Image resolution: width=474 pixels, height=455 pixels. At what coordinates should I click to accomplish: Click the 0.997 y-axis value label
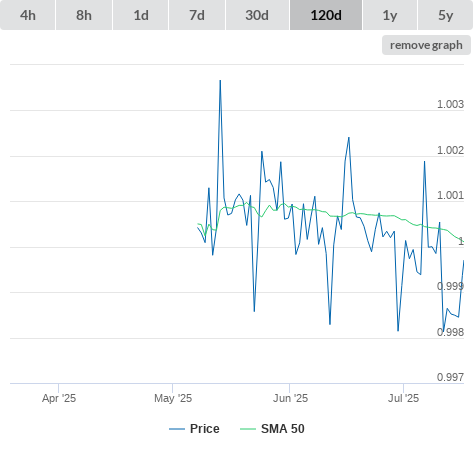[450, 377]
